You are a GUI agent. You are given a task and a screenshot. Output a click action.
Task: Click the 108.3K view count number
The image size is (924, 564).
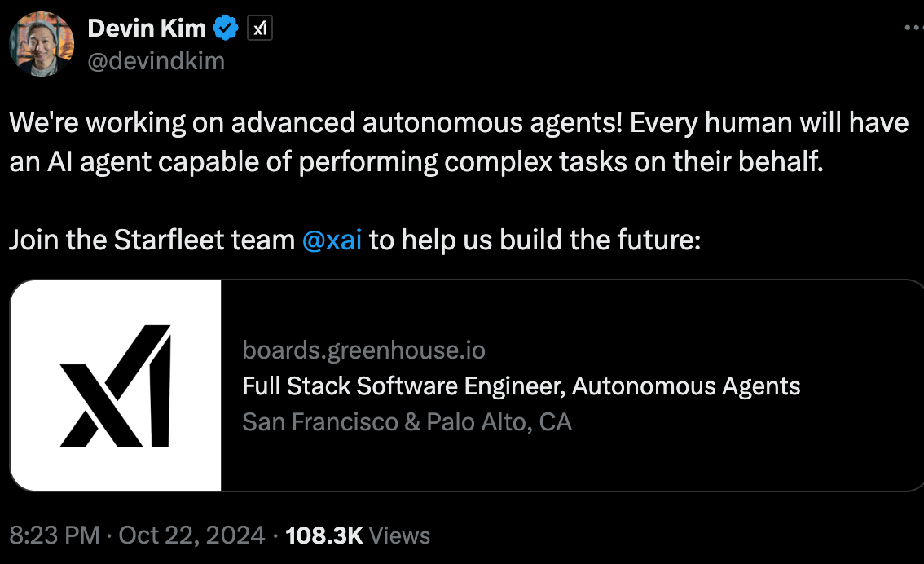point(324,535)
